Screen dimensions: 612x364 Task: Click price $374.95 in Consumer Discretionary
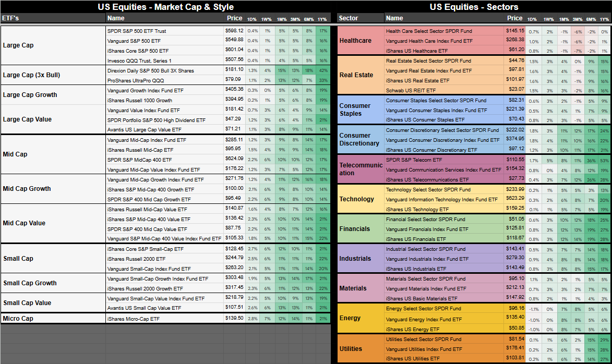pyautogui.click(x=515, y=139)
